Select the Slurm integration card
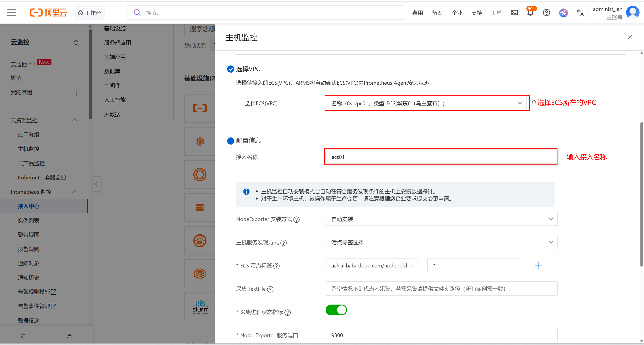 pyautogui.click(x=199, y=307)
